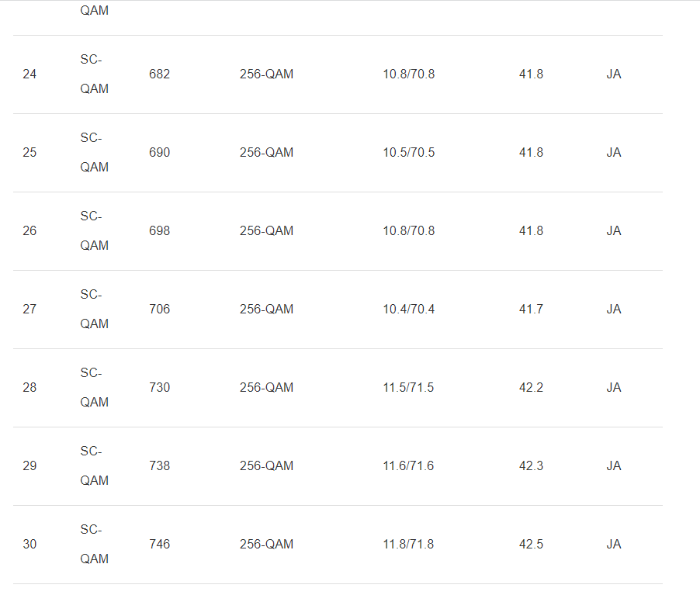Viewport: 700px width, 602px height.
Task: Click frequency value 698
Action: [159, 231]
